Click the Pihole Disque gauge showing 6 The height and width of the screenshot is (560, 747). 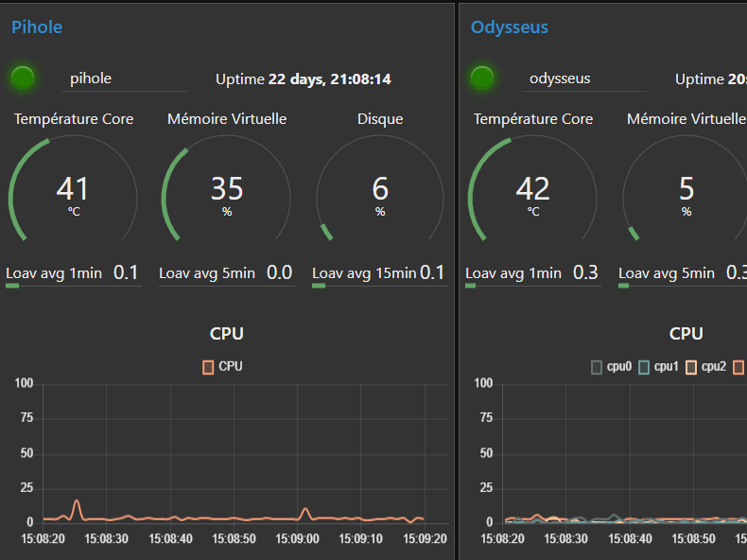(380, 188)
